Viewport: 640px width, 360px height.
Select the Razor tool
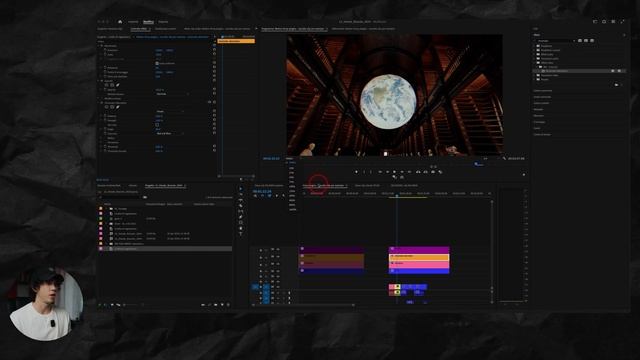click(x=241, y=206)
